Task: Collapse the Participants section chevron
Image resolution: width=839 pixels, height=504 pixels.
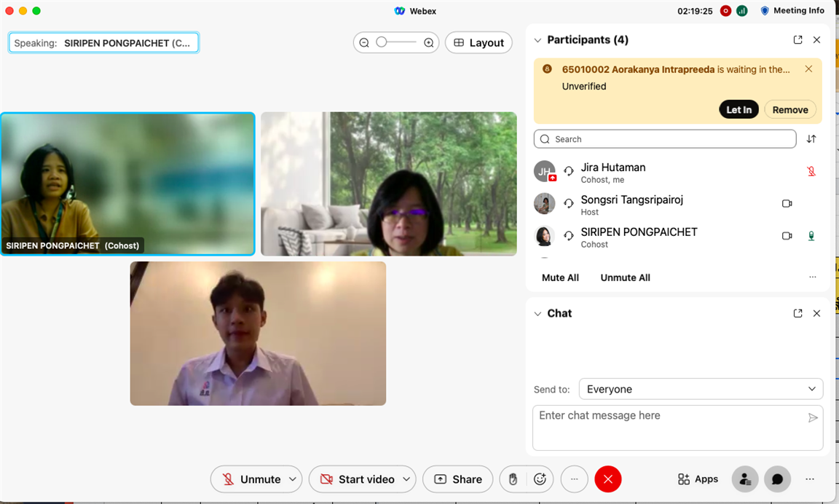Action: pos(538,40)
